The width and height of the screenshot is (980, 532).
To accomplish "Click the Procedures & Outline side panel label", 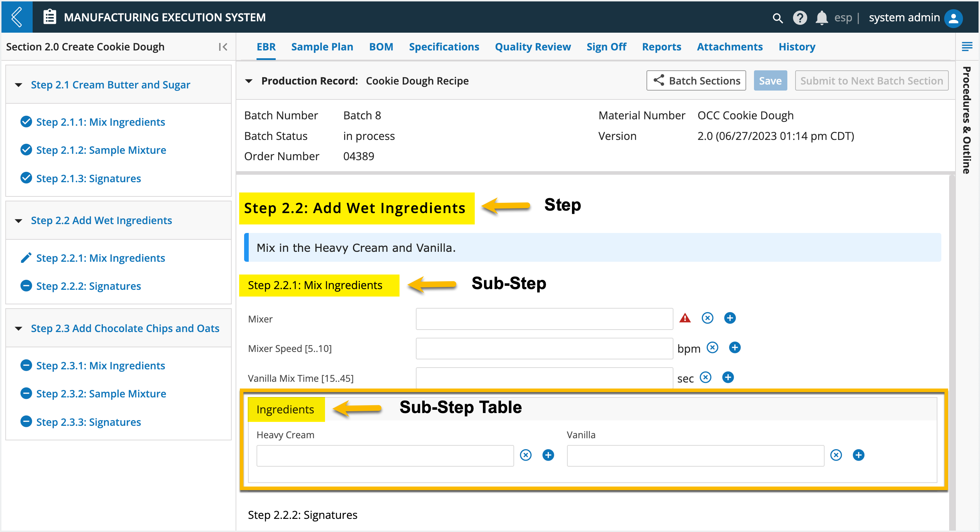I will point(967,120).
